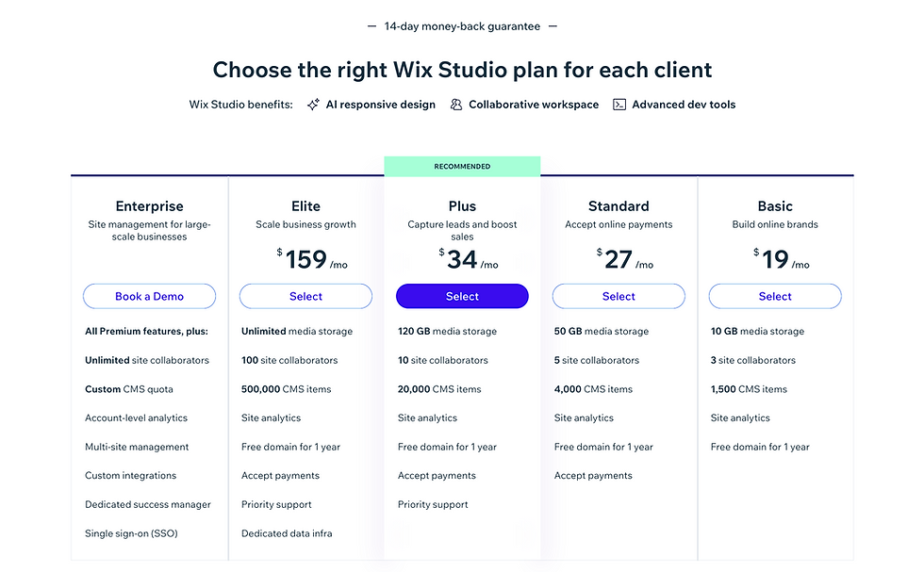Select the recommended Plus plan
Screen dimensions: 924x572
[x=462, y=296]
